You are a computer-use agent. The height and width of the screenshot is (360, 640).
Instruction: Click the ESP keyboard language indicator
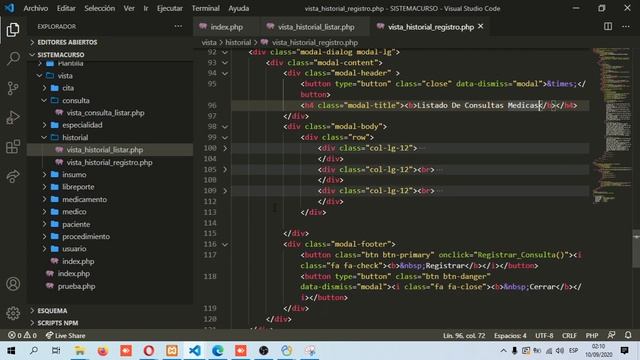573,351
